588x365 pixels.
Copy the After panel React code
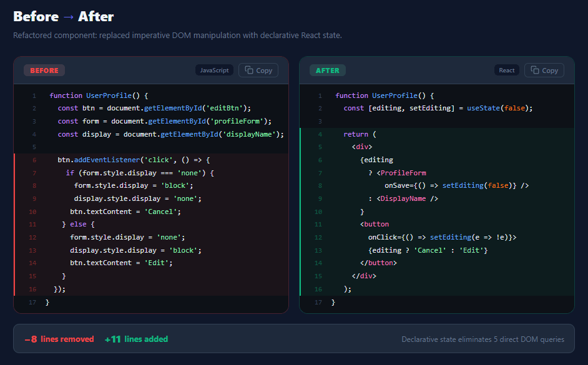click(x=544, y=71)
